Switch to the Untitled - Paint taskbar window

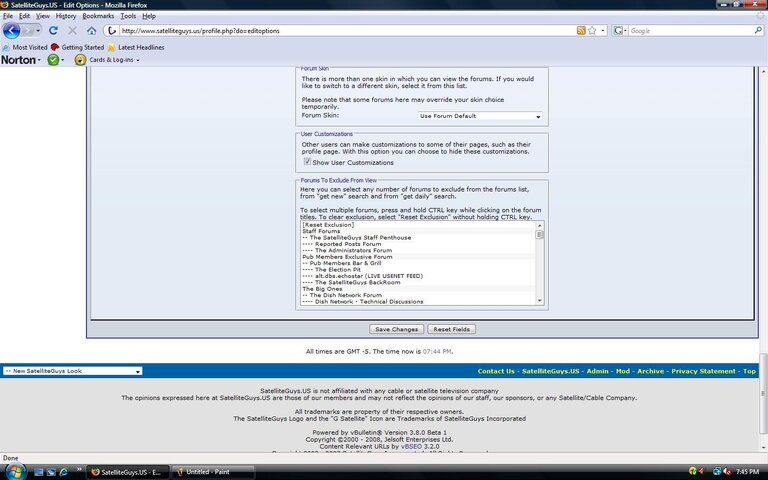[x=213, y=472]
